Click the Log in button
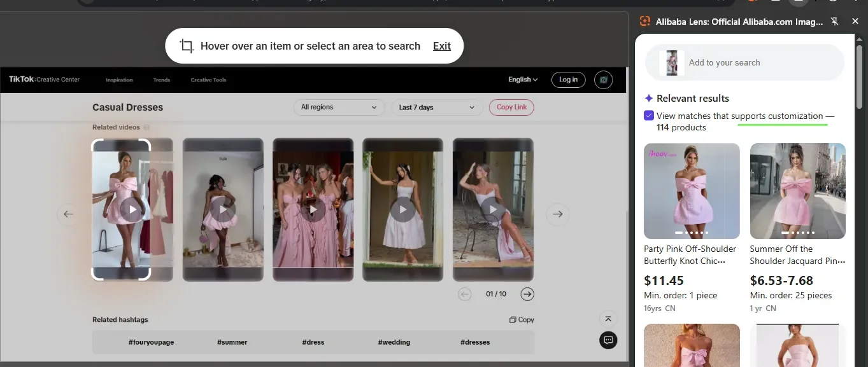 (x=567, y=80)
